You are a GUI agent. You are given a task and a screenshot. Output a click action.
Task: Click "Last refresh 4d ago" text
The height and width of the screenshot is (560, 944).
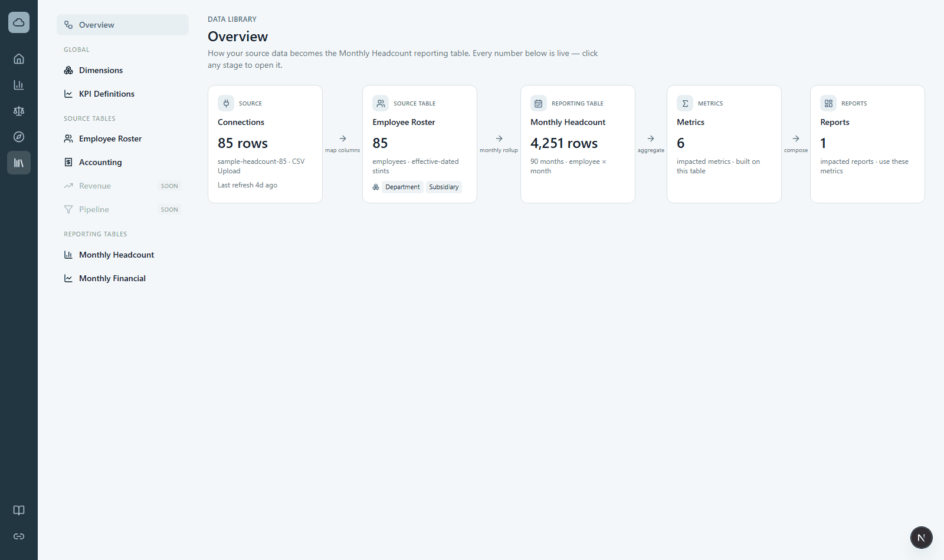click(247, 185)
